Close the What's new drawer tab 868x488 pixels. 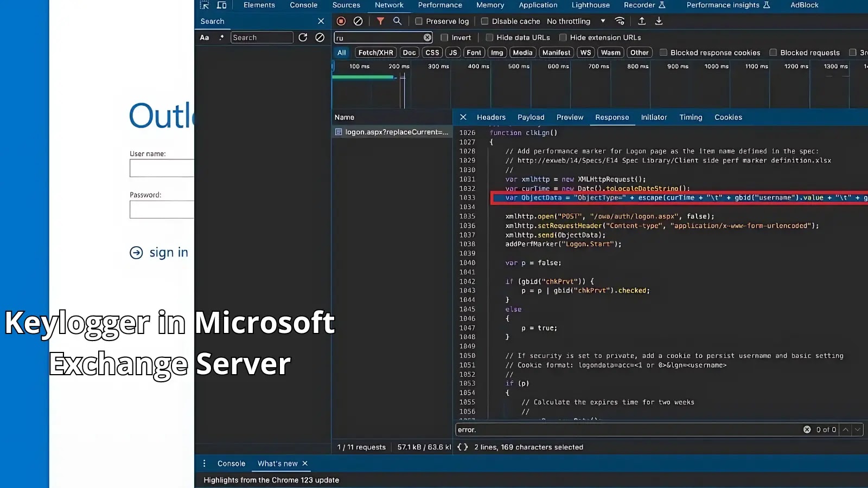click(x=305, y=464)
